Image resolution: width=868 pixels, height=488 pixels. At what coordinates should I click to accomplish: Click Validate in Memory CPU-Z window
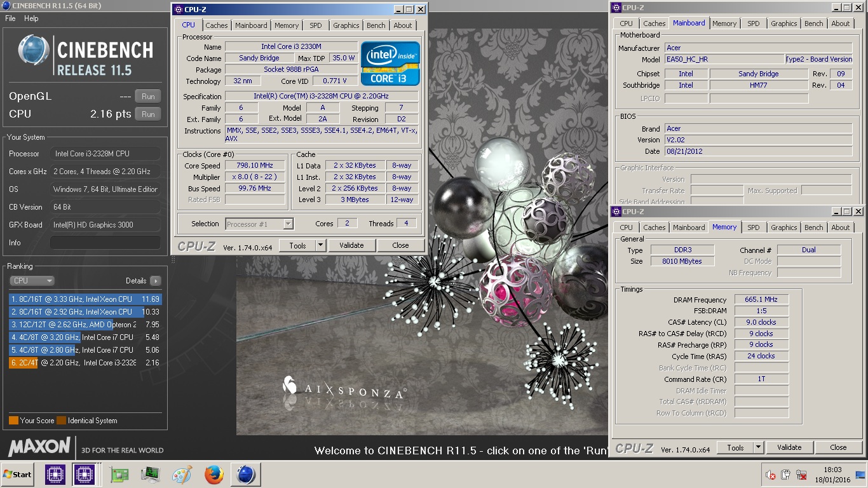pyautogui.click(x=789, y=447)
